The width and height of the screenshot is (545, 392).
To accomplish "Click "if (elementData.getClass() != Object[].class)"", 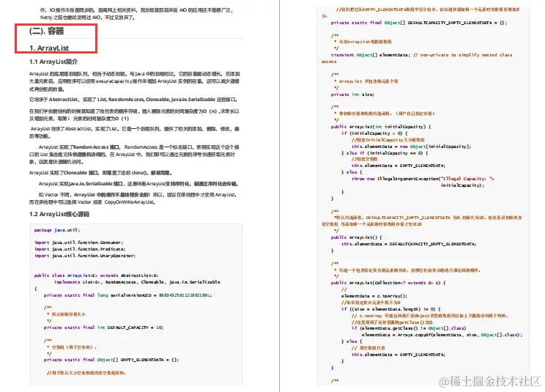I will click(x=409, y=328).
